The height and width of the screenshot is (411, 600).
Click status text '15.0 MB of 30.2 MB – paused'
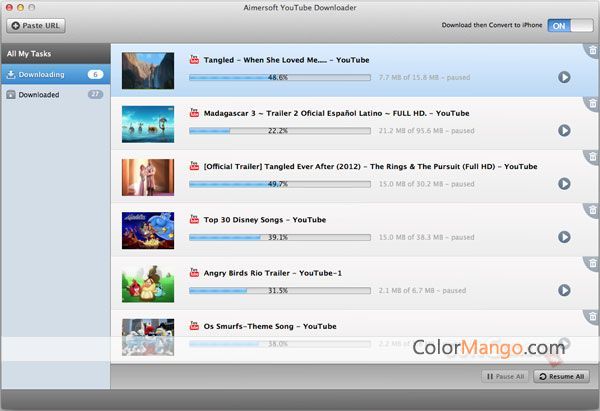point(427,184)
